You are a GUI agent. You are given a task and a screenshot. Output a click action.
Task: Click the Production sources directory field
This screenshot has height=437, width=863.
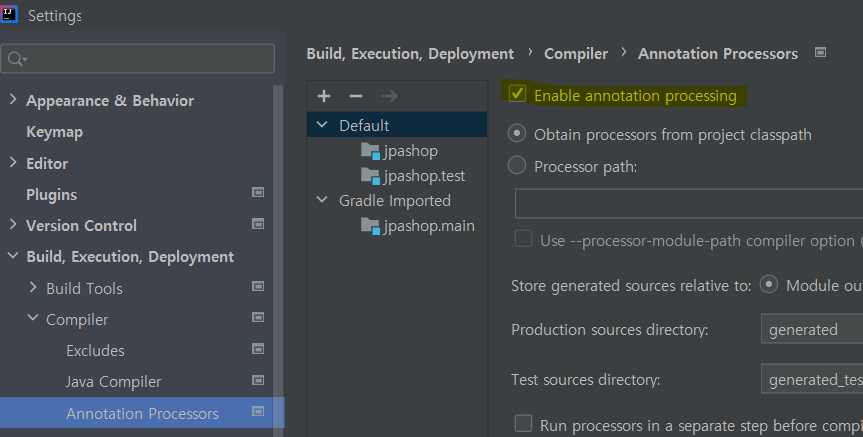tap(810, 329)
